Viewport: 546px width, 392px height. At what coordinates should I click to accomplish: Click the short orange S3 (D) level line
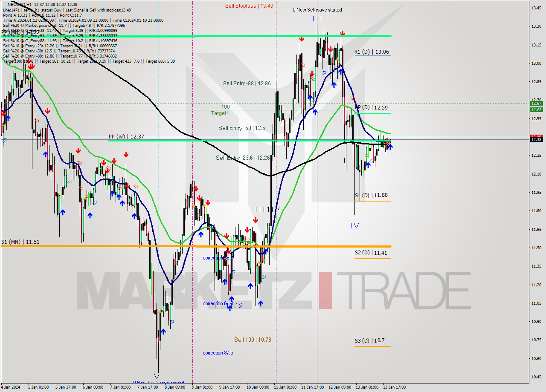(x=372, y=346)
